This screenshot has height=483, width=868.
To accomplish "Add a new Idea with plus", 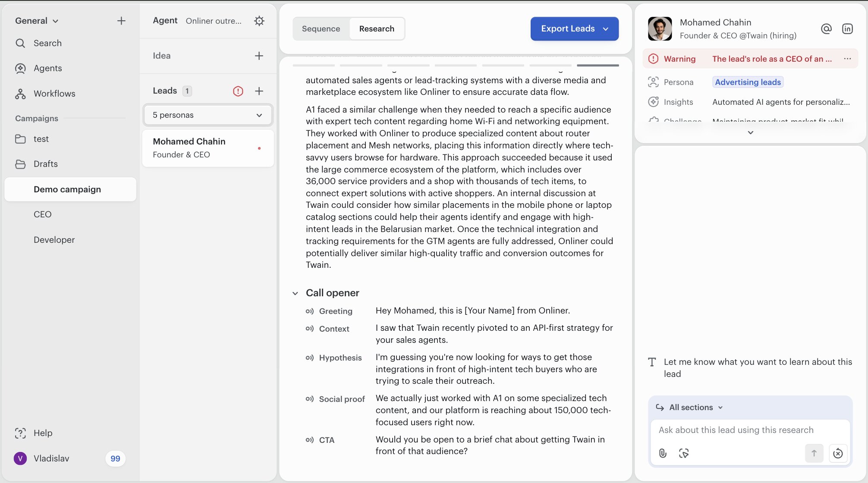I will 259,56.
